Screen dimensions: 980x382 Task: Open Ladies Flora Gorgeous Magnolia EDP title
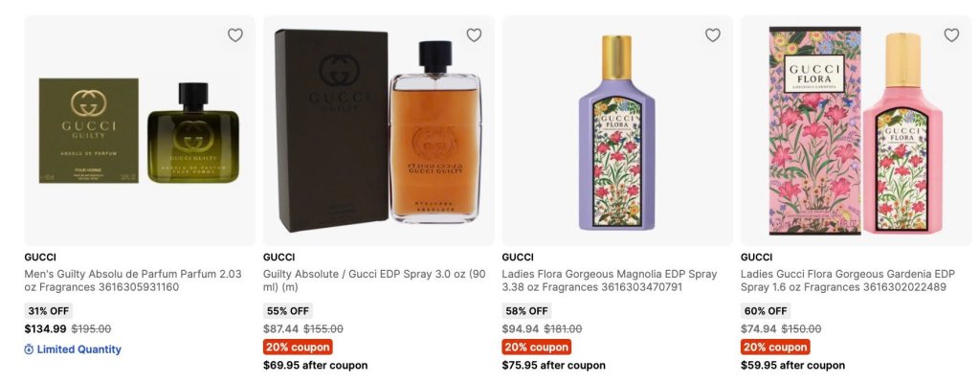610,281
